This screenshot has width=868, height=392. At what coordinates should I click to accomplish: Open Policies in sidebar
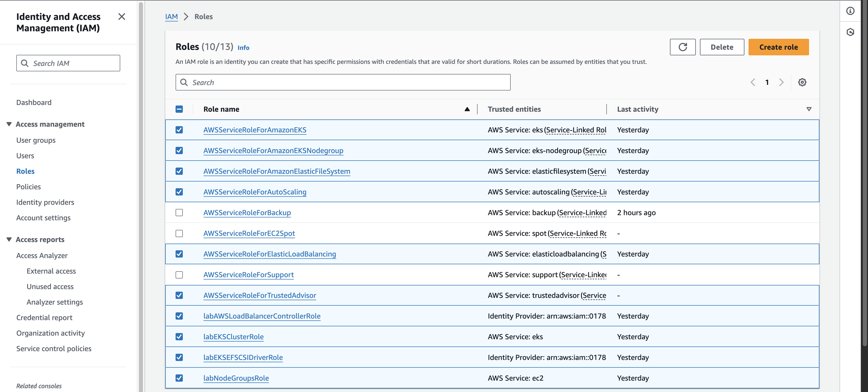pyautogui.click(x=28, y=187)
